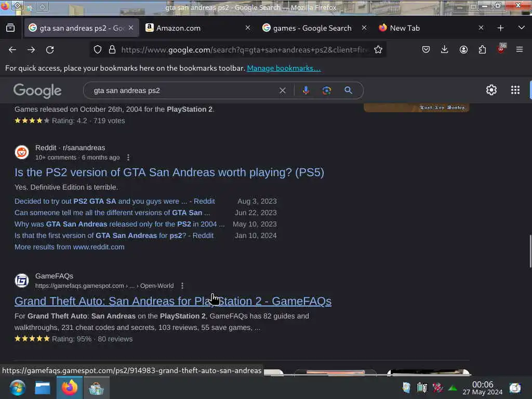Open 'Is that the first version of GTA San Andreas' link

(x=114, y=235)
